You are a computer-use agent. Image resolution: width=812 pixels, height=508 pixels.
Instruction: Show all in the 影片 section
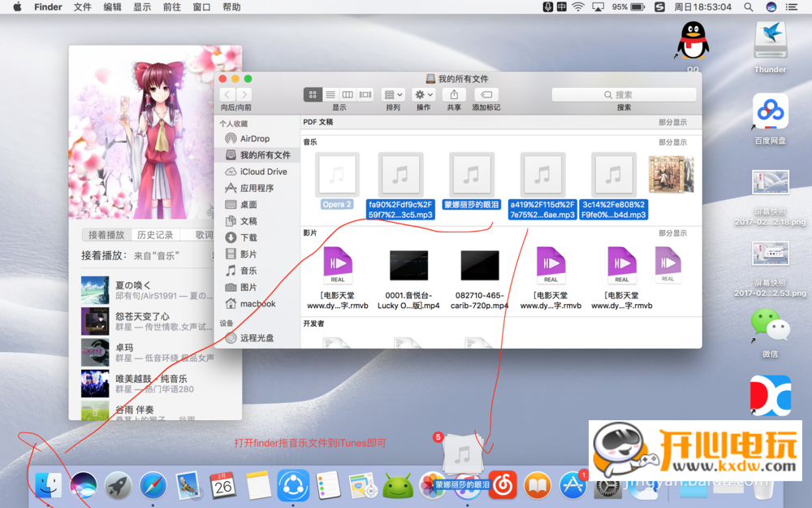tap(672, 233)
